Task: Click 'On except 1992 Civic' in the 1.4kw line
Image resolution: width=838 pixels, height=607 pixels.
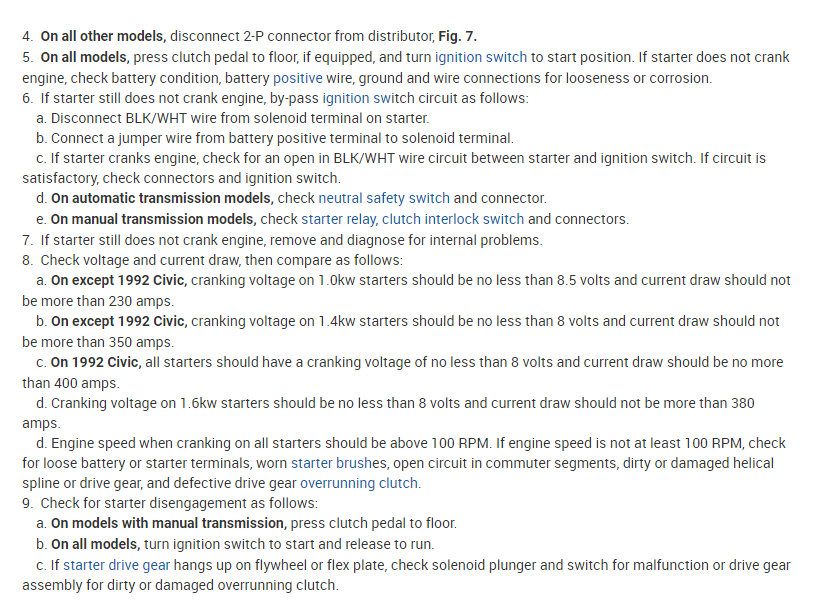Action: (x=118, y=321)
